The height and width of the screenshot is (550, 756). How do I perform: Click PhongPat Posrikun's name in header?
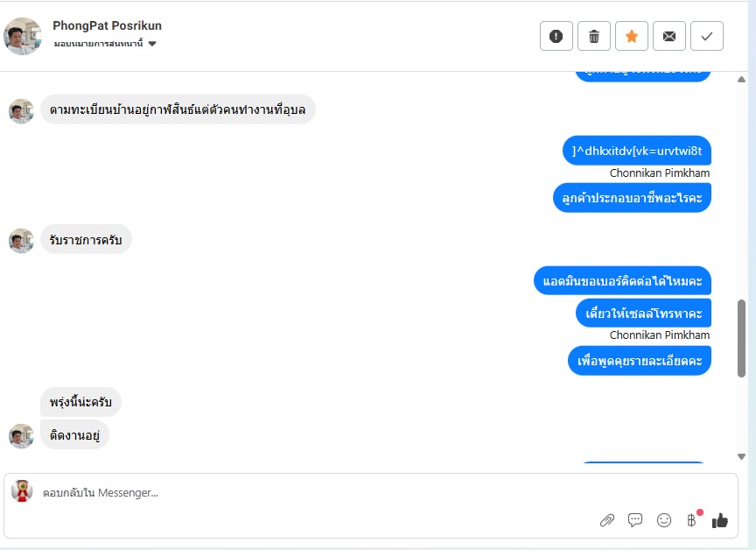[x=107, y=25]
